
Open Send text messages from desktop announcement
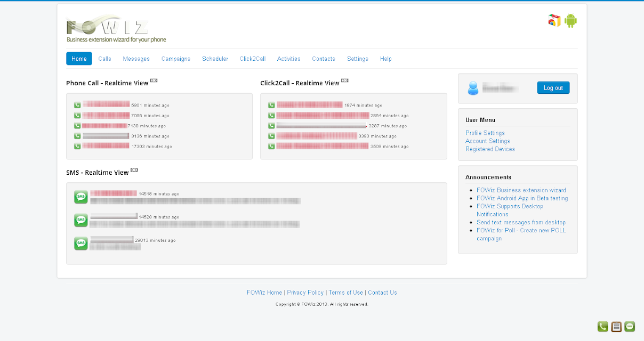point(521,222)
